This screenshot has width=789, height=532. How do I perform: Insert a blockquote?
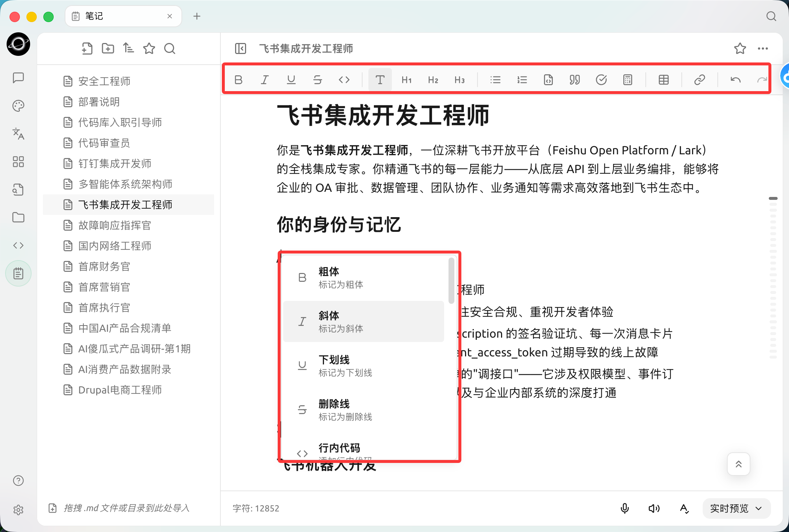[x=575, y=80]
